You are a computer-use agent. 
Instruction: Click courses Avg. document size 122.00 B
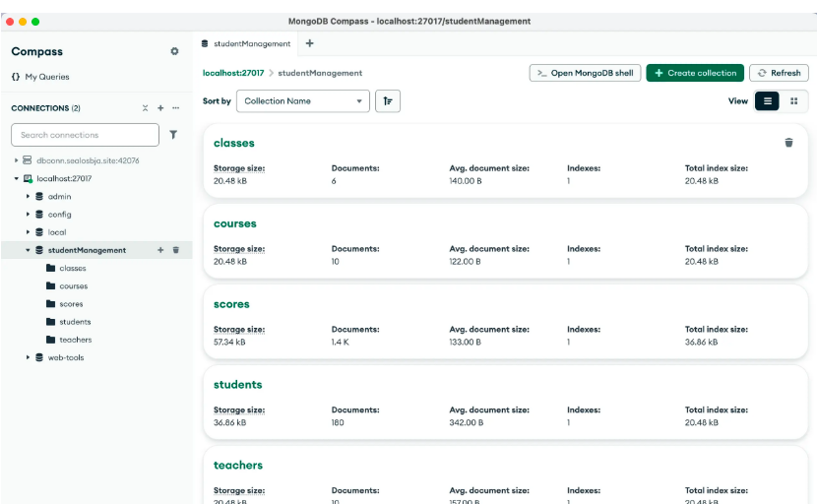point(465,262)
